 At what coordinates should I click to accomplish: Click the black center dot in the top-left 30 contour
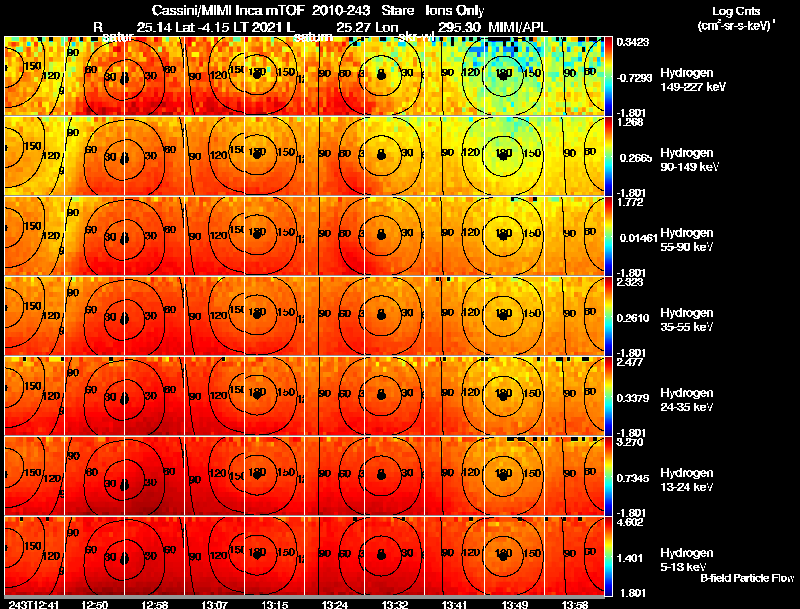[x=124, y=78]
